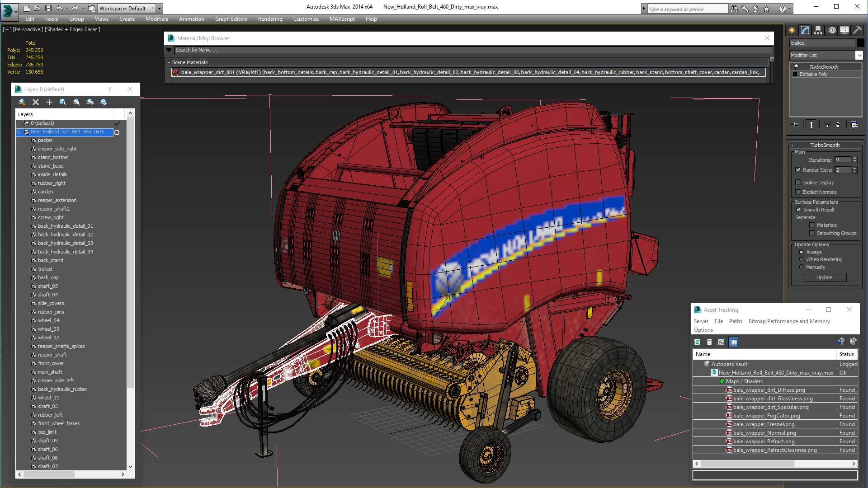
Task: Collapse New_Holland_Roll_Belt_460_Dirty layer tree
Action: 19,132
